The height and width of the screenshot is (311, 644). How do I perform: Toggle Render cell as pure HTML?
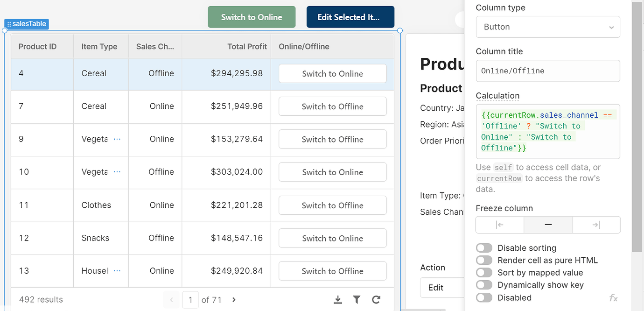(484, 260)
